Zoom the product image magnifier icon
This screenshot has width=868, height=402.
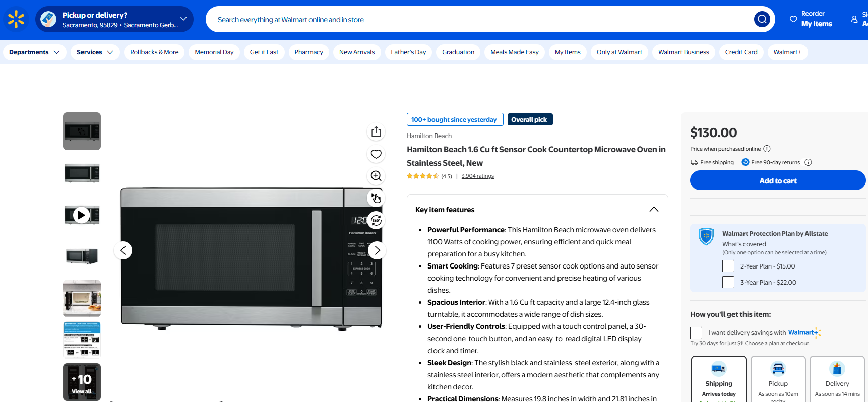pyautogui.click(x=376, y=176)
